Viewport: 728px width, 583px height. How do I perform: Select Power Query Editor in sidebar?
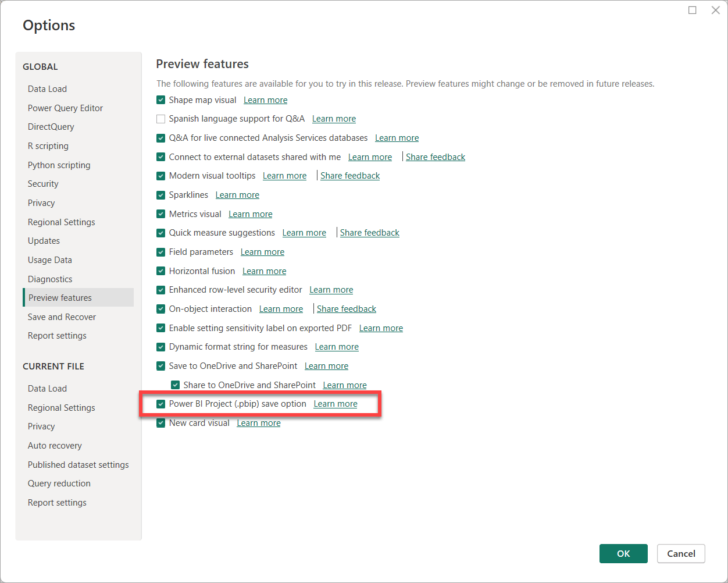65,108
